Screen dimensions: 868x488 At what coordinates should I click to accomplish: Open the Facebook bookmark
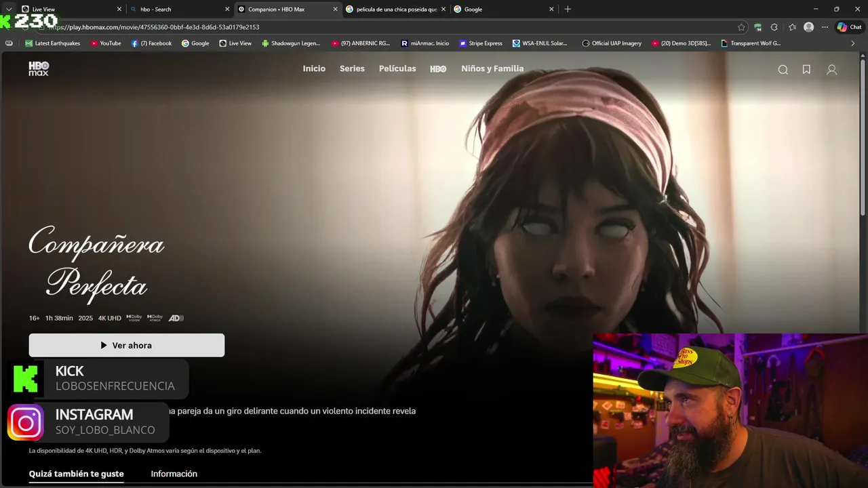151,43
